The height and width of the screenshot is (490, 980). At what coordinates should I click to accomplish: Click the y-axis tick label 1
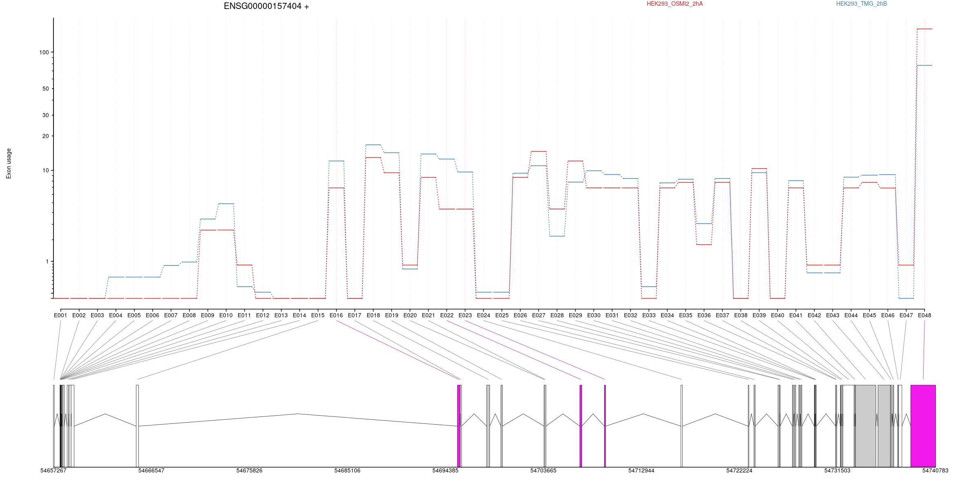(47, 261)
